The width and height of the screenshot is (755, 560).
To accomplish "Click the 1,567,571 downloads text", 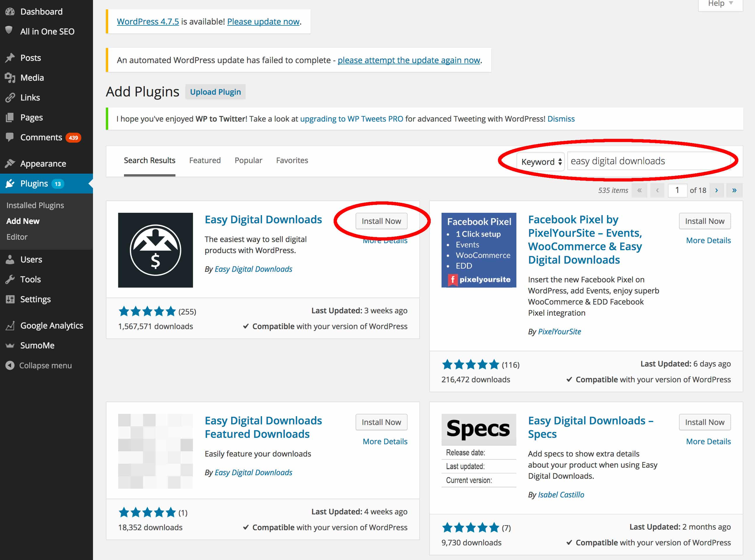I will [x=155, y=326].
